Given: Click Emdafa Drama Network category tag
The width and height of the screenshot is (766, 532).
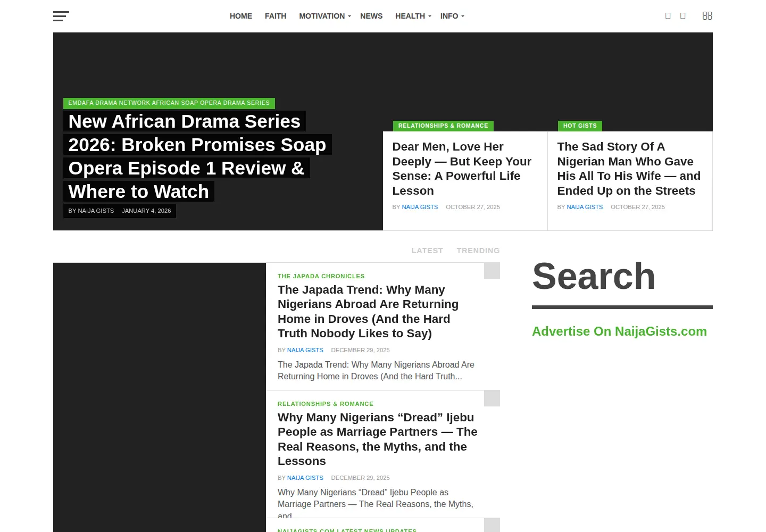Looking at the screenshot, I should [x=169, y=103].
